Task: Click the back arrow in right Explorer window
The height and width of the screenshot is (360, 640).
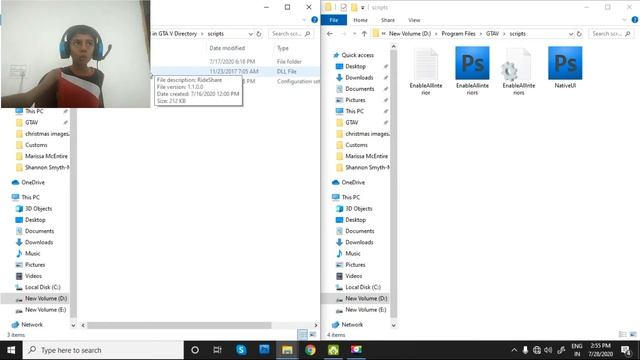Action: [329, 34]
